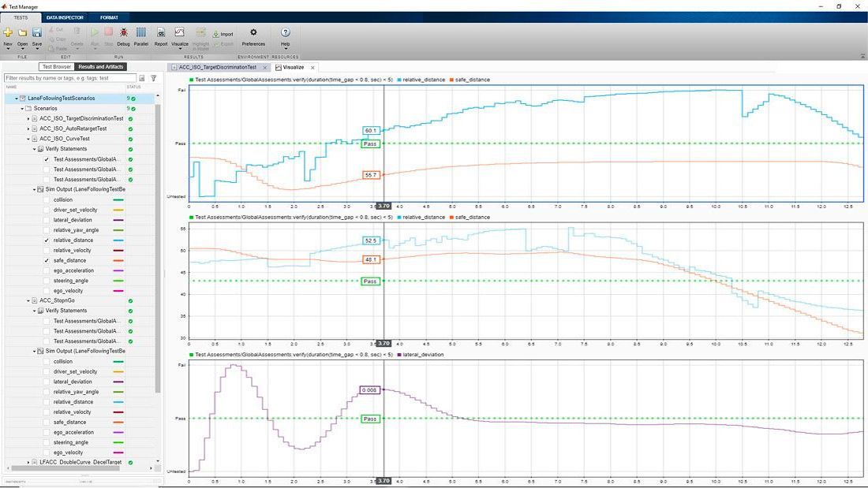Check the collision signal under ACC_ISO_CurveTest

pyautogui.click(x=47, y=200)
